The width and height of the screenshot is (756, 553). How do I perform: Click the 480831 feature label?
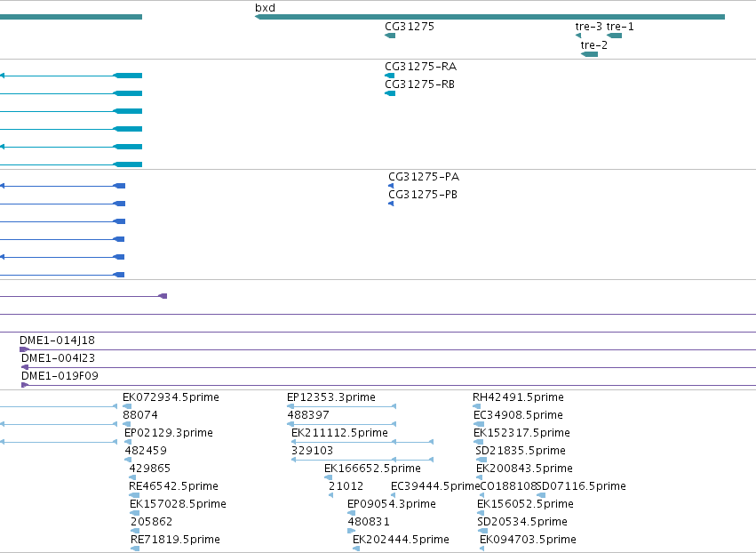click(x=369, y=522)
